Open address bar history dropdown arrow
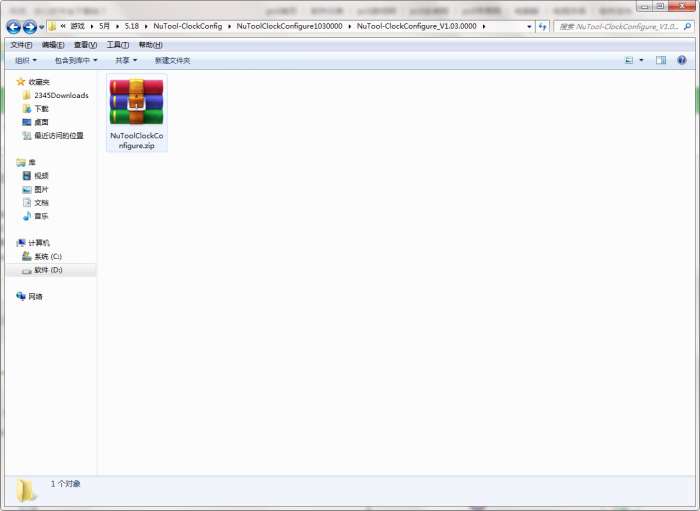The width and height of the screenshot is (700, 511). 529,27
